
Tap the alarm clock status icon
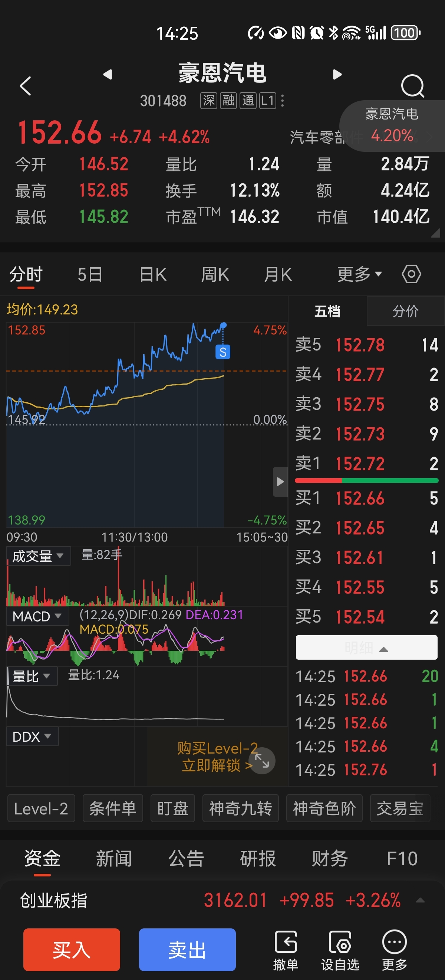coord(317,33)
